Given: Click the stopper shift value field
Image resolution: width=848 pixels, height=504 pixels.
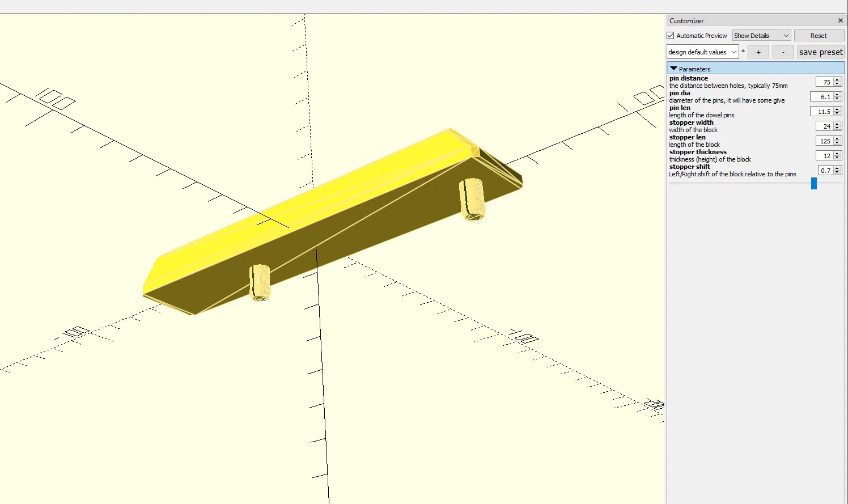Looking at the screenshot, I should click(825, 171).
